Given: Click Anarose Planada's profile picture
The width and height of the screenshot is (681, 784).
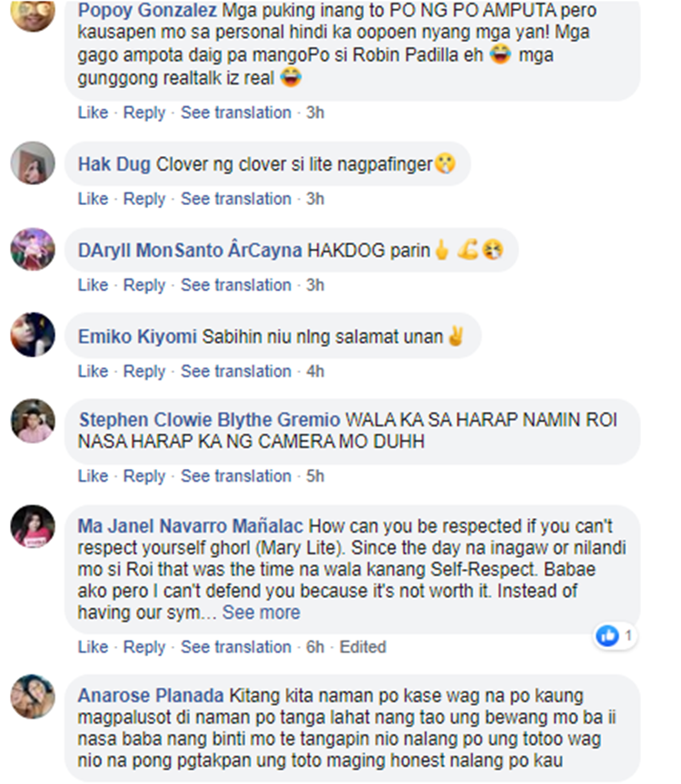Looking at the screenshot, I should coord(33,696).
